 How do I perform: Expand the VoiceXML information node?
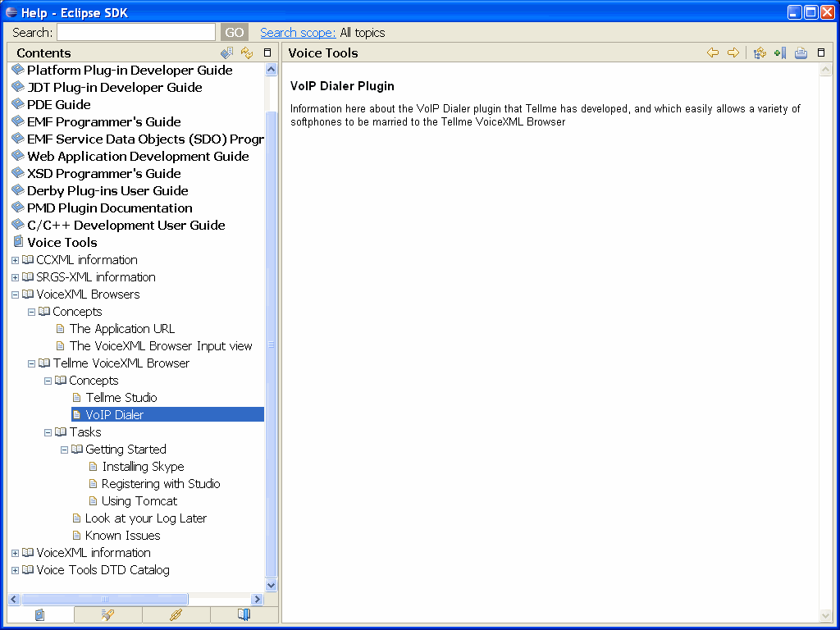click(x=15, y=553)
